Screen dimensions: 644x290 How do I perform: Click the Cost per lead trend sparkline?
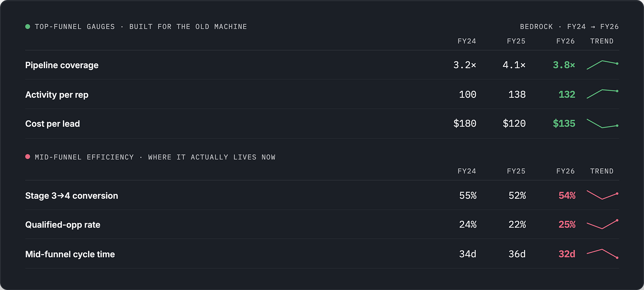[602, 124]
